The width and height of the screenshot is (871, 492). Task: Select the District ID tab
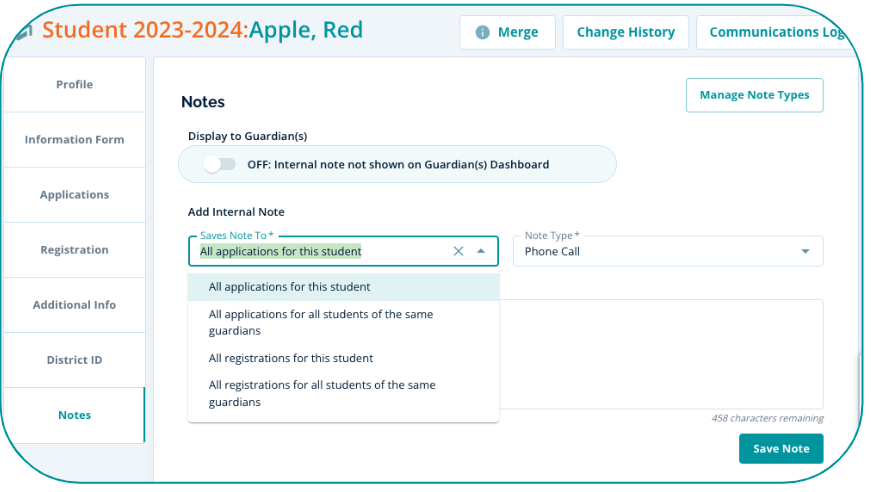(x=74, y=360)
